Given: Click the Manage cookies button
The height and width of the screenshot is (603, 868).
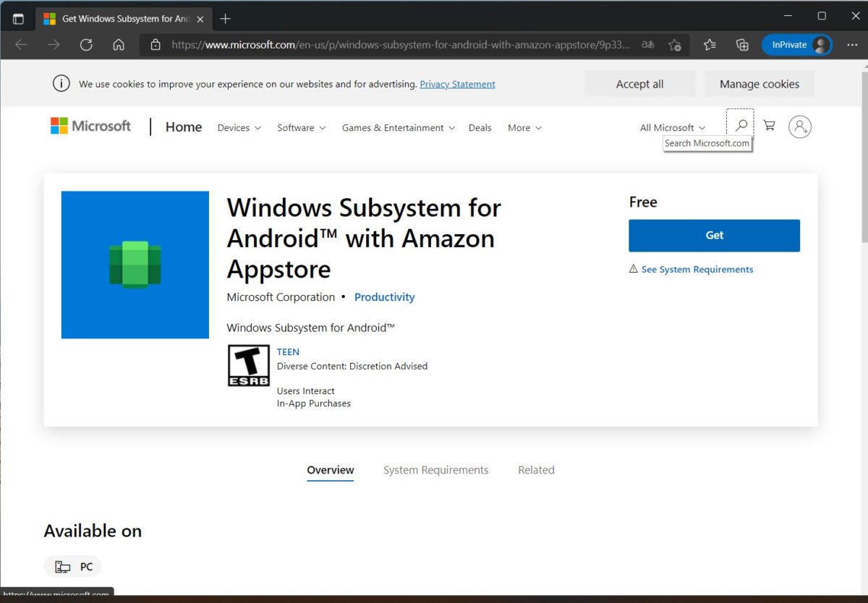Looking at the screenshot, I should [759, 84].
